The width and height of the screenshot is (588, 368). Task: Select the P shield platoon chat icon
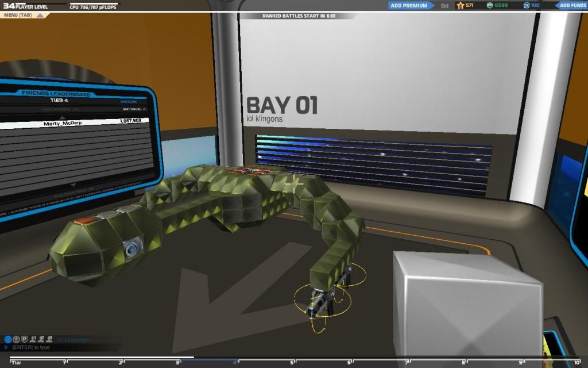24,339
